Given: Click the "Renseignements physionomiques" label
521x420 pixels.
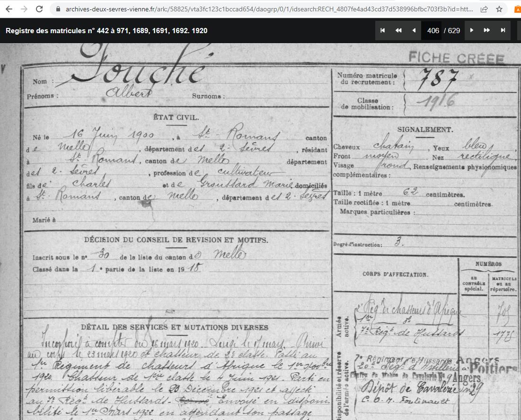Looking at the screenshot, I should click(x=465, y=167).
